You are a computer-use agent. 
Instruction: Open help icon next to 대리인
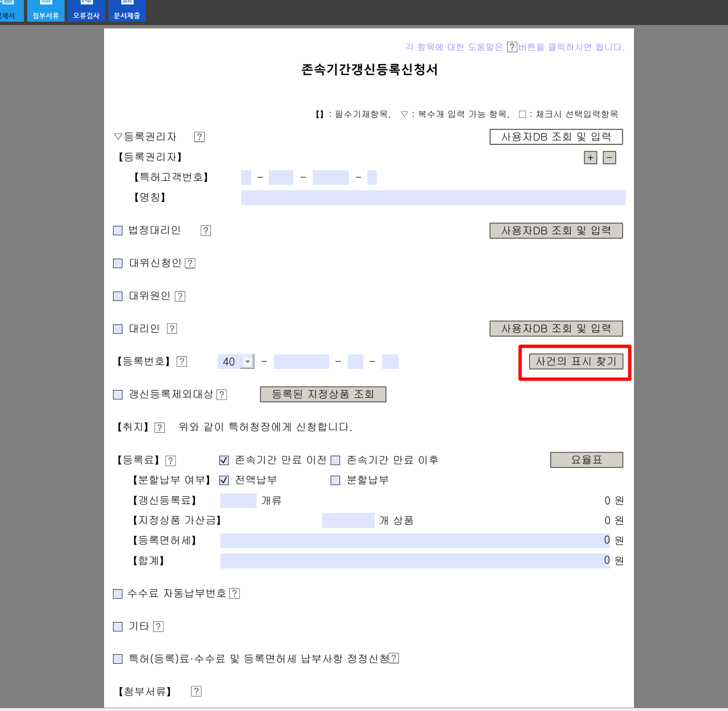click(x=172, y=329)
